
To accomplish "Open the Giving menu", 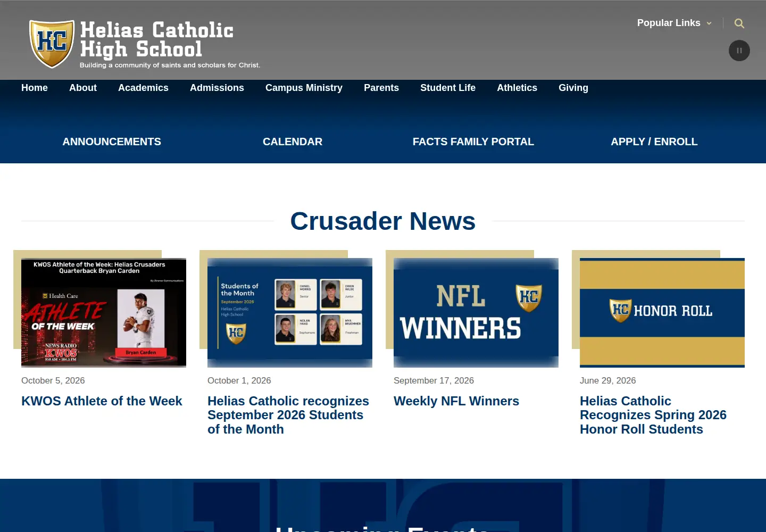I will click(x=573, y=88).
